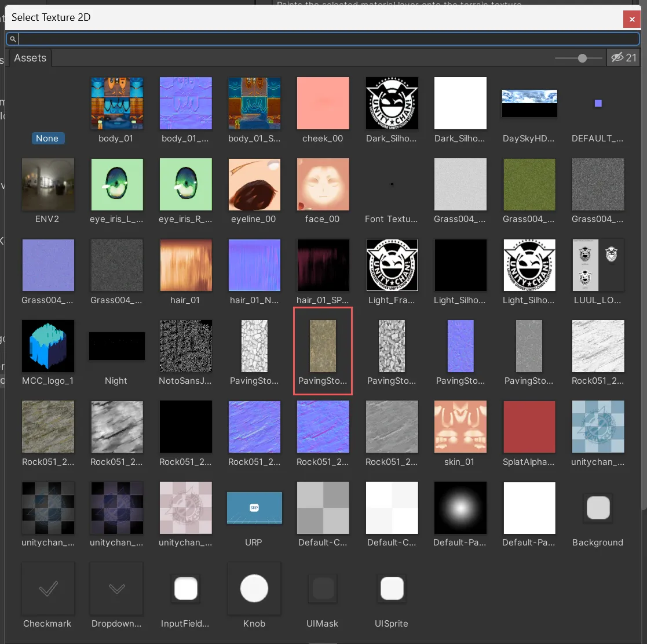Focus the texture search field
This screenshot has width=647, height=644.
coord(323,39)
